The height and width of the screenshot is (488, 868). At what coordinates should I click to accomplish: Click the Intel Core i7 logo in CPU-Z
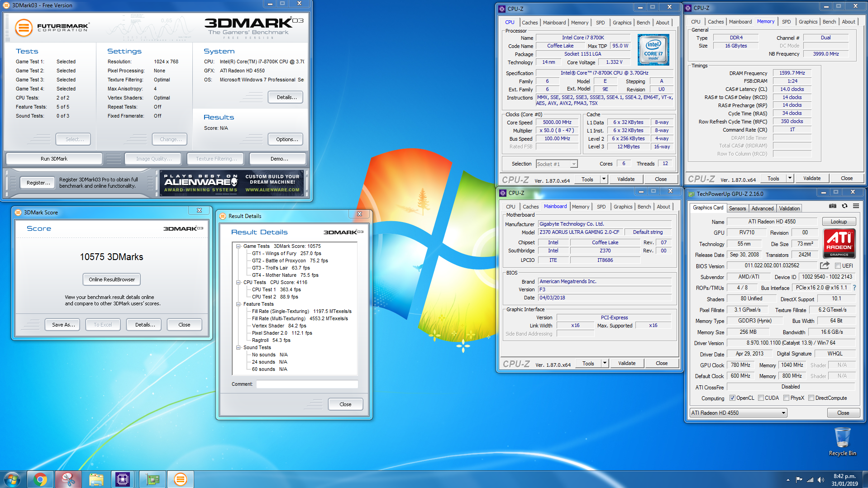pos(653,50)
